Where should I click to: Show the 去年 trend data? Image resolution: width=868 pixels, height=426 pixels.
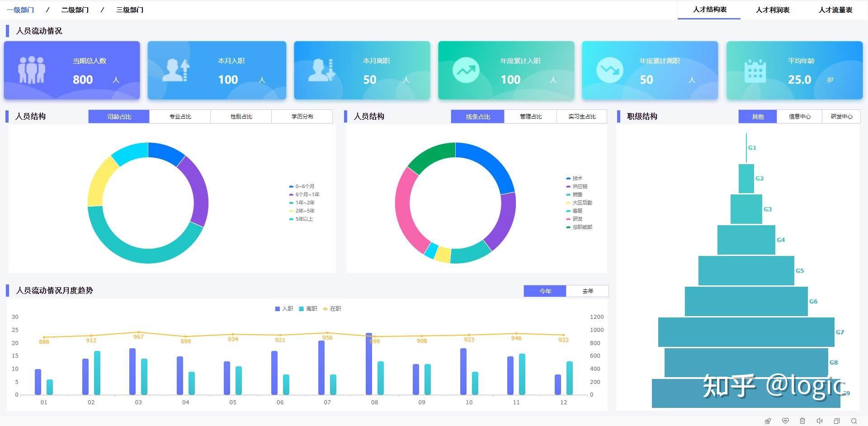coord(588,291)
